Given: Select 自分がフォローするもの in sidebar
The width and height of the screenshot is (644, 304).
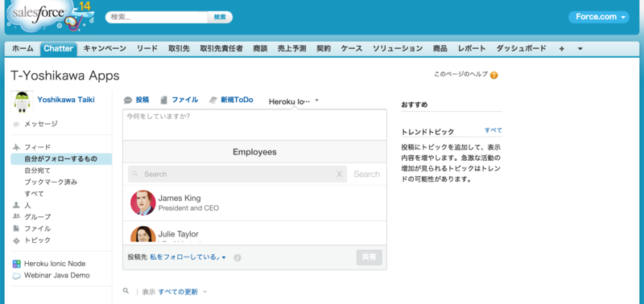Looking at the screenshot, I should 61,158.
